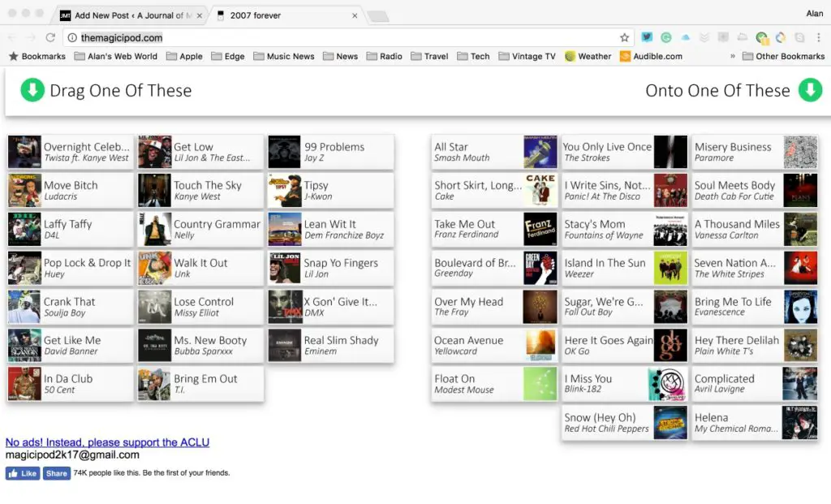Click the All Star song title
831x504 pixels.
point(451,146)
